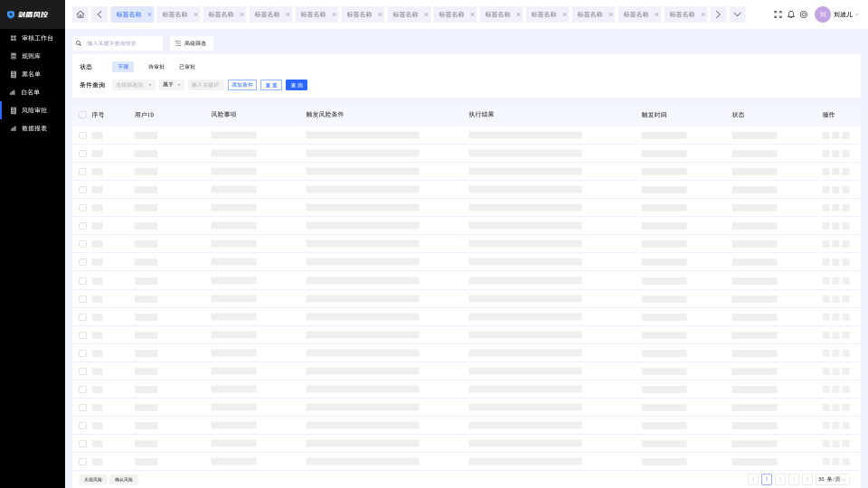868x488 pixels.
Task: Change the 50 条/页 page size
Action: (x=832, y=479)
